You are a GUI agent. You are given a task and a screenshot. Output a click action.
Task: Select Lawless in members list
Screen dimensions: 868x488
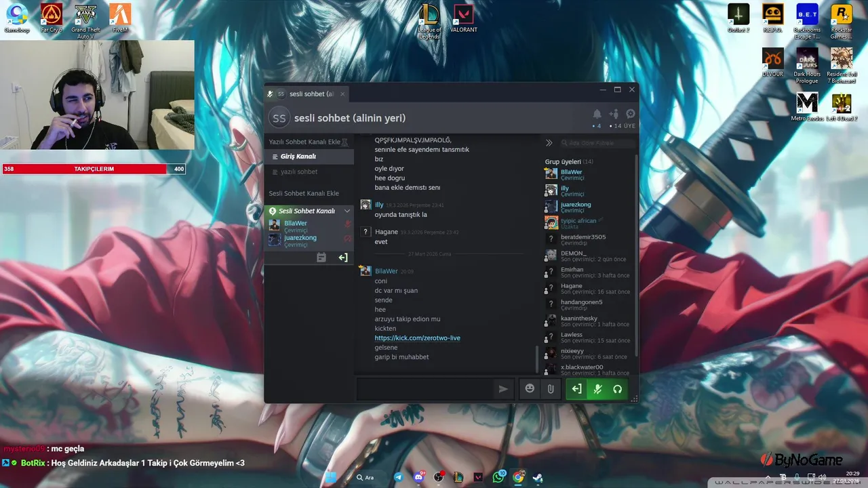pos(589,338)
